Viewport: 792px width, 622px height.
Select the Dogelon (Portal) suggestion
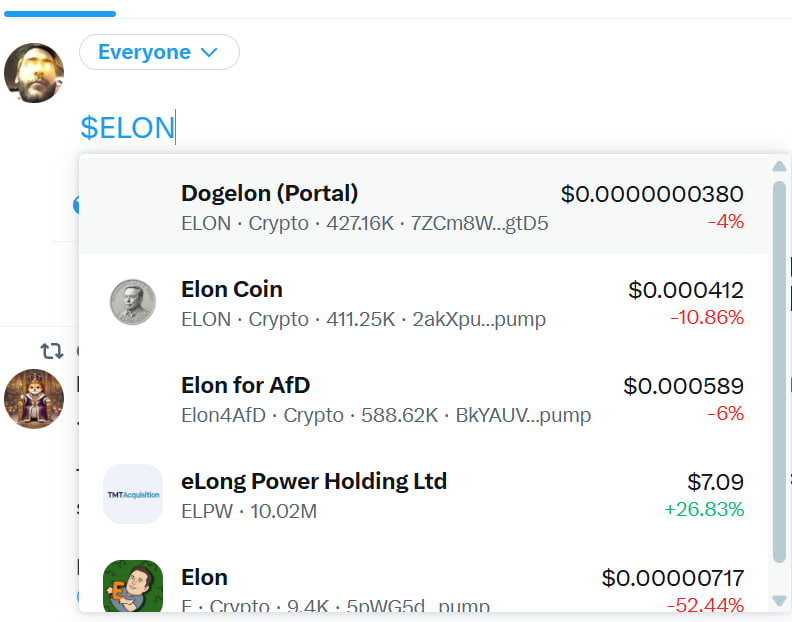[423, 206]
